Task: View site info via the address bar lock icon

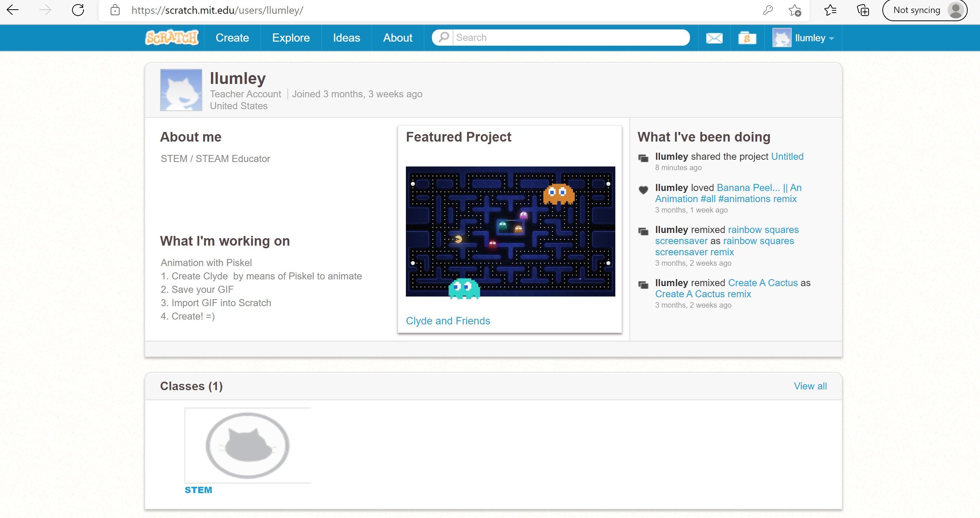Action: 115,10
